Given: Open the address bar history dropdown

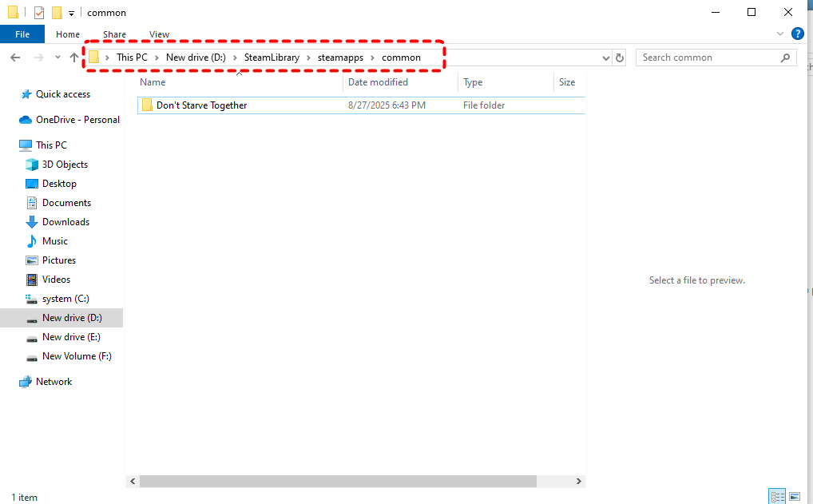Looking at the screenshot, I should [x=605, y=58].
